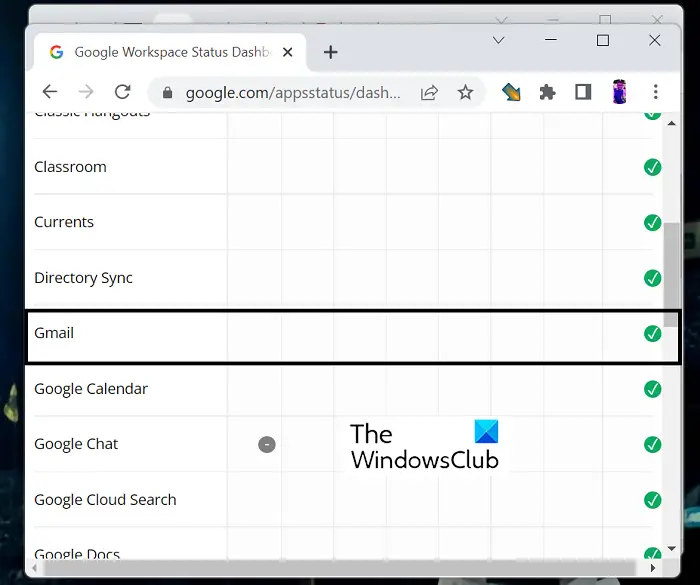Screen dimensions: 700x585
Task: Open the Extensions puzzle-piece menu
Action: point(547,92)
